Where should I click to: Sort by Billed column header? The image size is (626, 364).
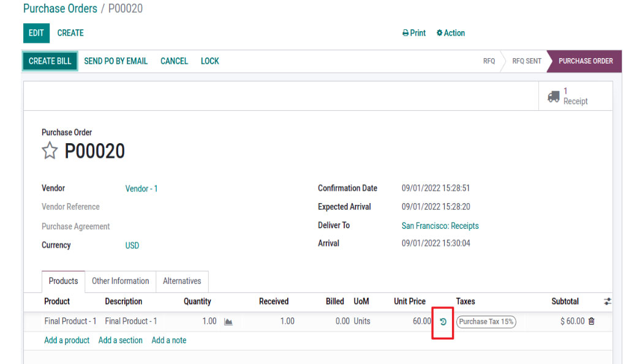(x=335, y=302)
